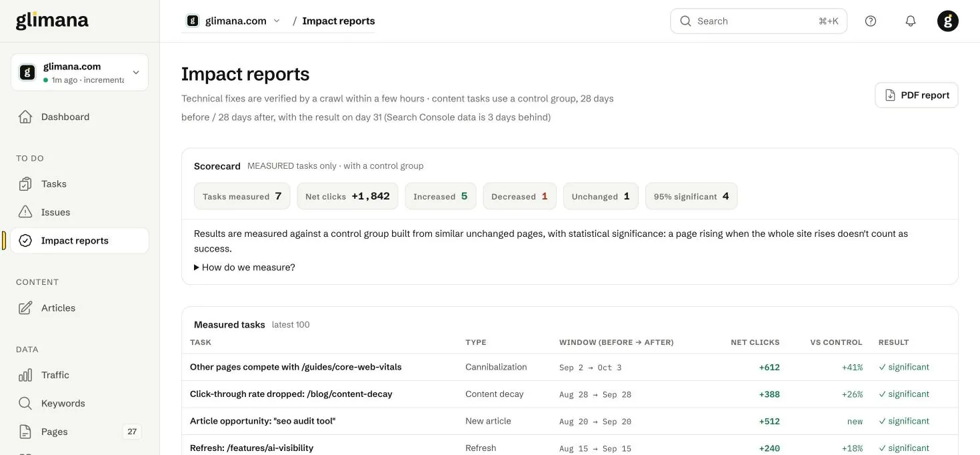Download the PDF report
This screenshot has width=980, height=455.
pyautogui.click(x=917, y=95)
